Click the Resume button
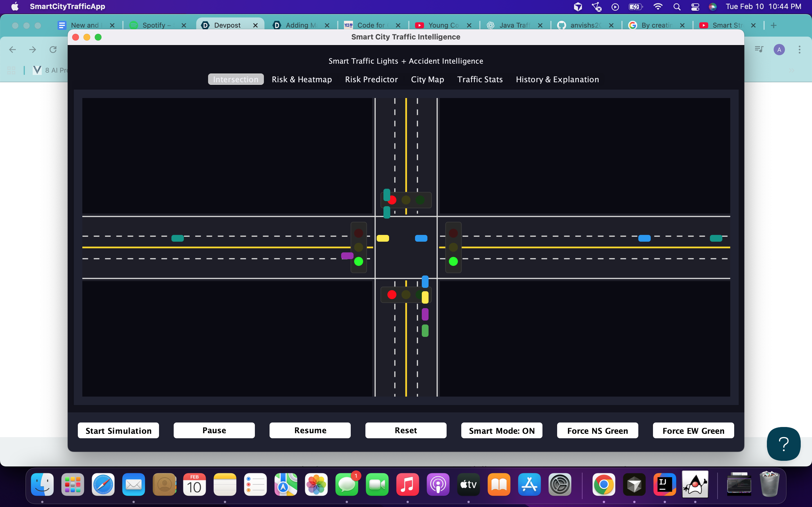812x507 pixels. coord(310,430)
